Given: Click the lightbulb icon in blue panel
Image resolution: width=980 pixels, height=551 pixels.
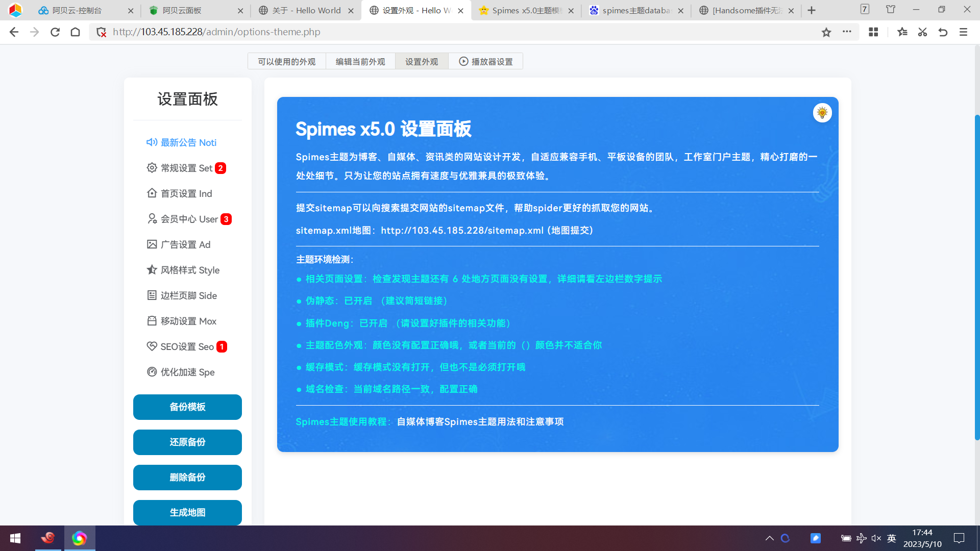Looking at the screenshot, I should [822, 113].
